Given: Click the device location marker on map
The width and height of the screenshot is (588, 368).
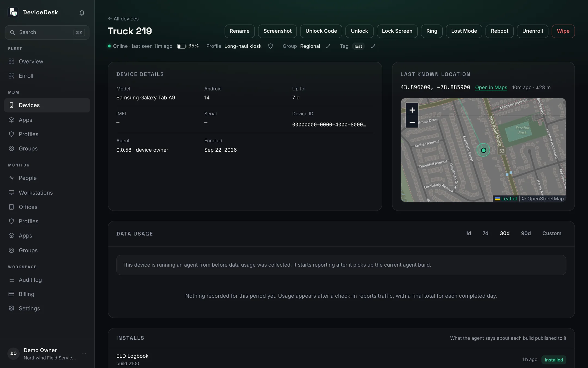Looking at the screenshot, I should pos(483,150).
